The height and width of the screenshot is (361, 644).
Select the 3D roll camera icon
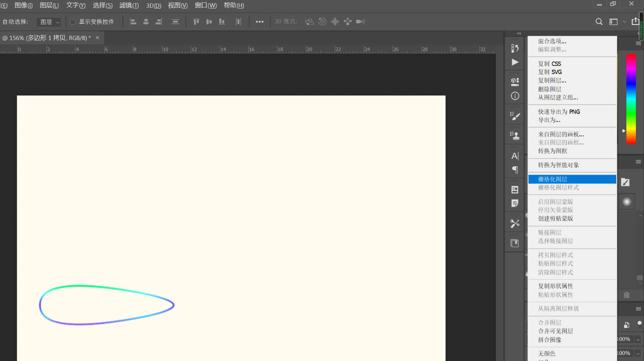[x=322, y=22]
